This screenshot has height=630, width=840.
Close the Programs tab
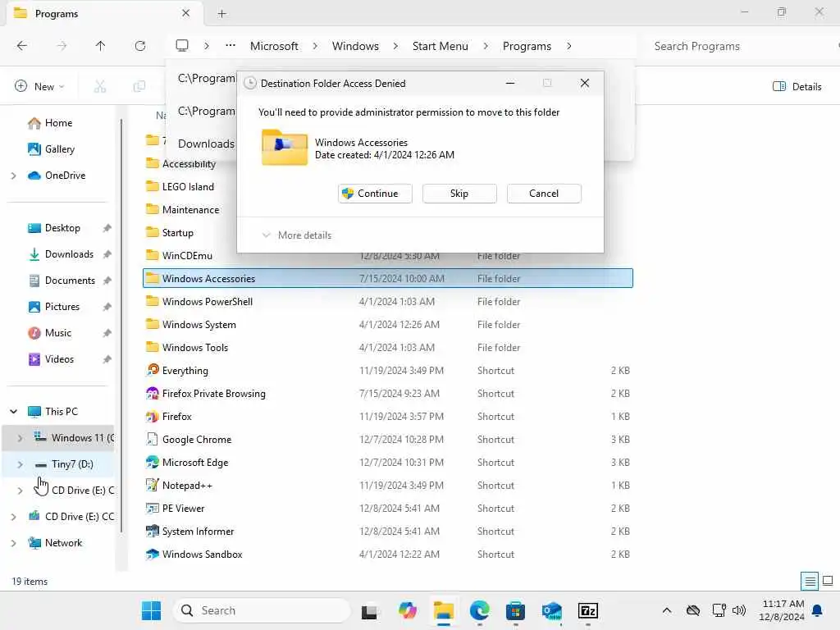pos(185,13)
